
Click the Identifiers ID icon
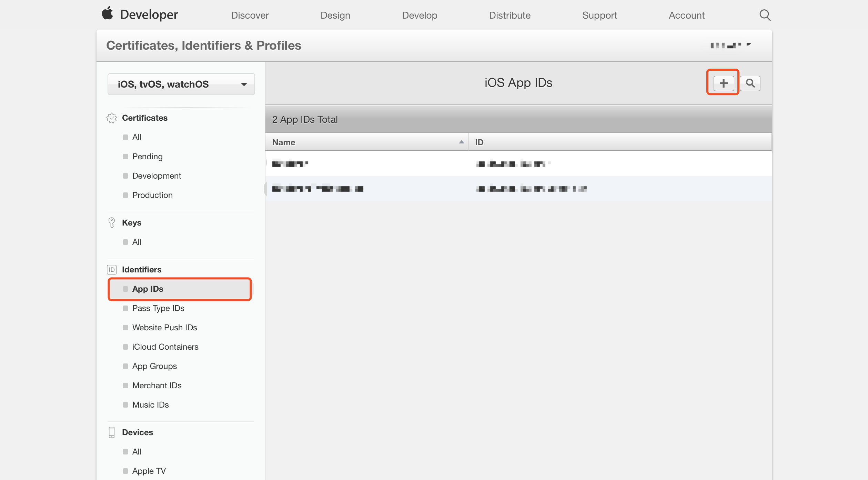[x=111, y=270]
